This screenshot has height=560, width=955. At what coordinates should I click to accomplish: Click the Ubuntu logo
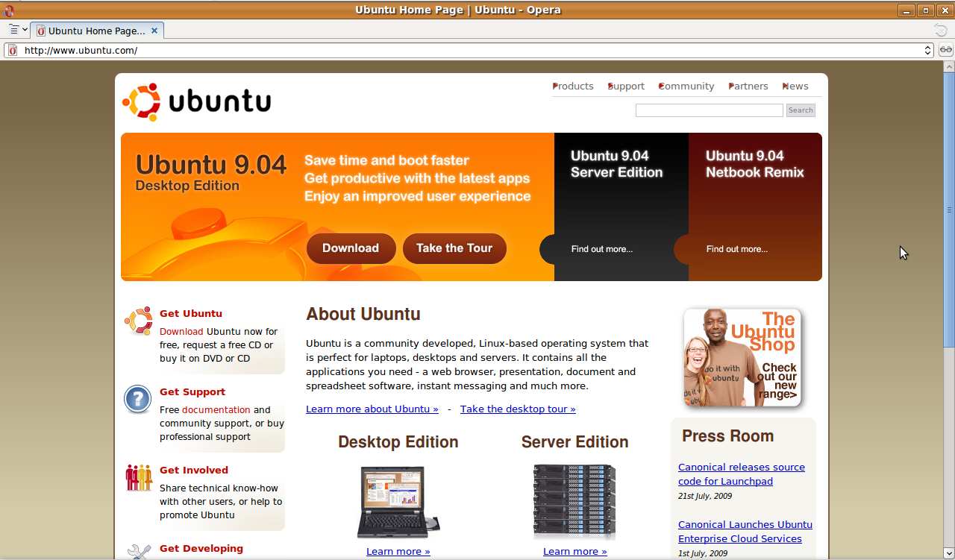(196, 101)
